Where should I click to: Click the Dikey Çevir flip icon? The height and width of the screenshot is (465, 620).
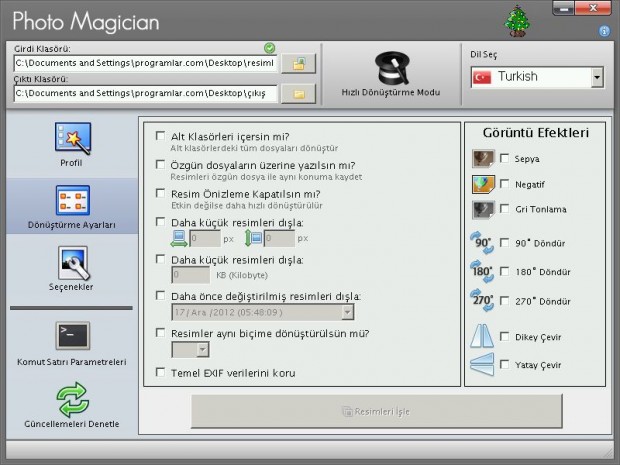(482, 336)
